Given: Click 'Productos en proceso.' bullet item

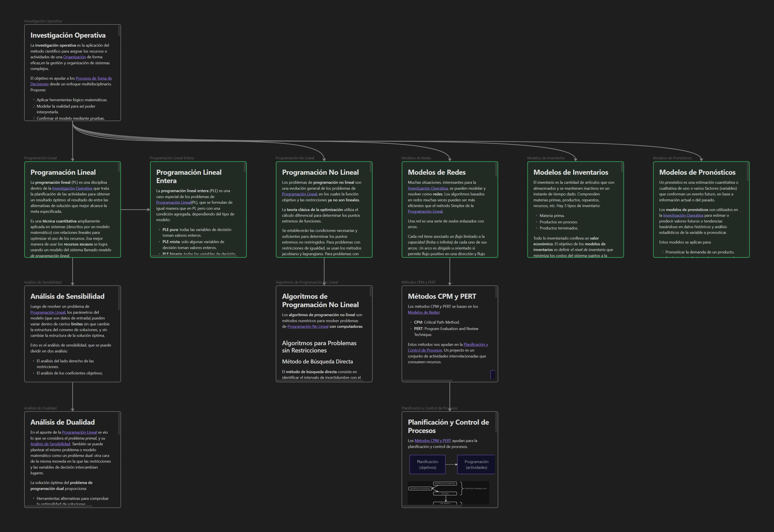Looking at the screenshot, I should tap(559, 222).
